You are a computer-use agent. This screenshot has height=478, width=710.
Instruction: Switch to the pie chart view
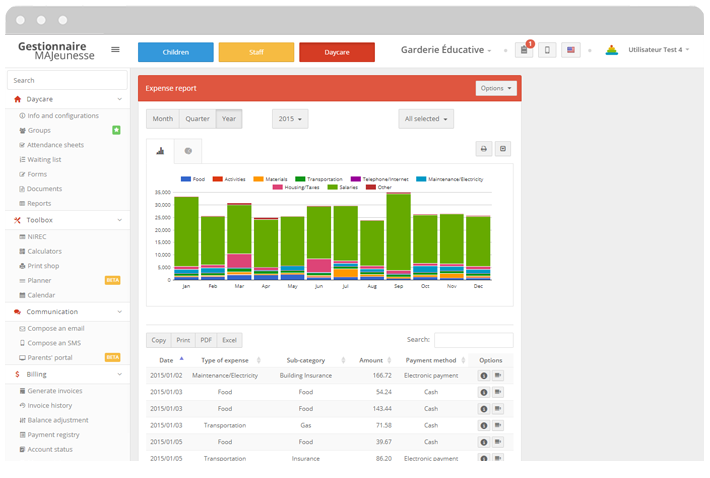[x=187, y=151]
